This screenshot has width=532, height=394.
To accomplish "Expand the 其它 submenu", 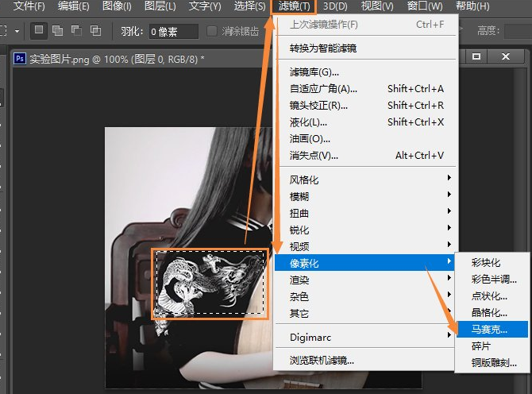I will tap(366, 313).
